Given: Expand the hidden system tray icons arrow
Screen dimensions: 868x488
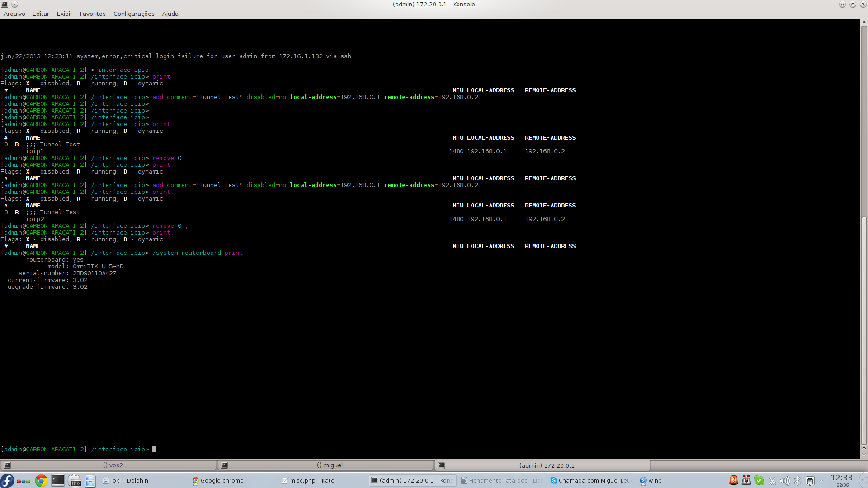Looking at the screenshot, I should tap(821, 480).
